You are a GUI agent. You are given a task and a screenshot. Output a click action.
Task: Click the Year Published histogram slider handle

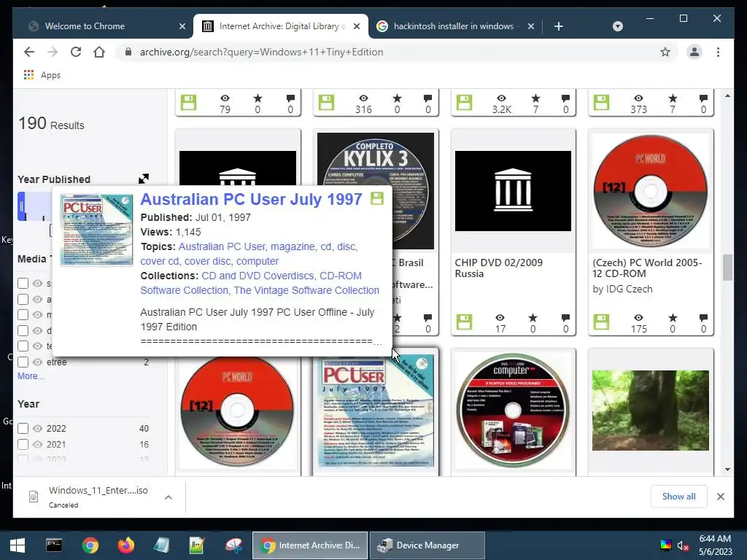click(21, 206)
